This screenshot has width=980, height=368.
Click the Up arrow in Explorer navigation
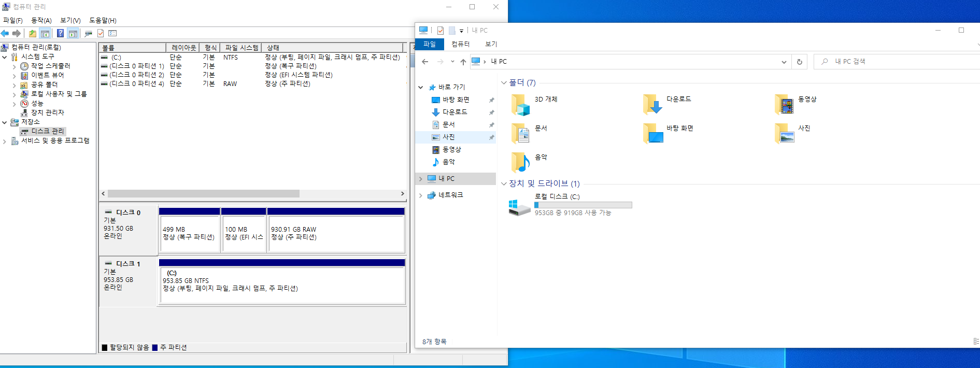[463, 62]
